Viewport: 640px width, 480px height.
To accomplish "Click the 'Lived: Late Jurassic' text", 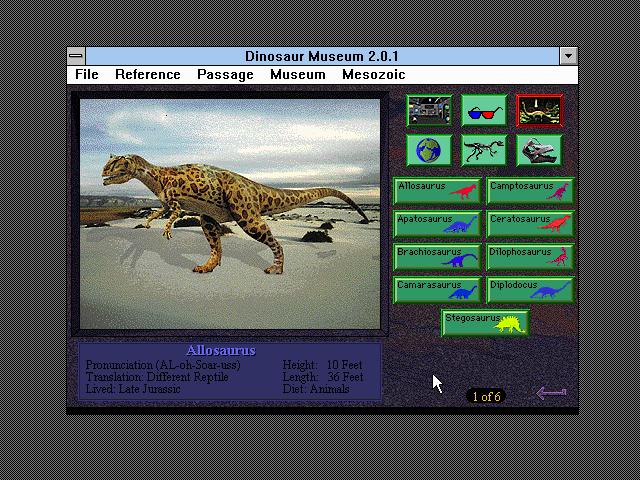I will coord(133,389).
